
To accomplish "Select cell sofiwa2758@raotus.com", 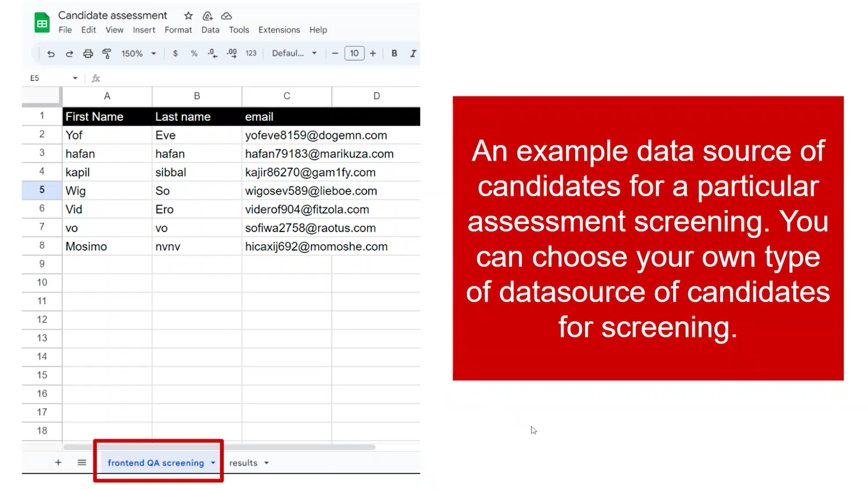I will coord(311,228).
